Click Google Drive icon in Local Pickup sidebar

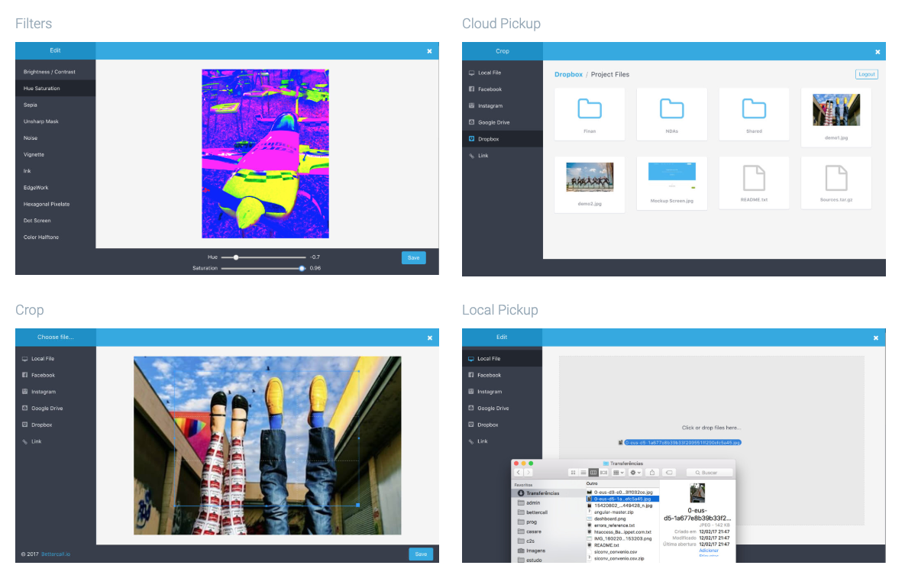[x=471, y=408]
